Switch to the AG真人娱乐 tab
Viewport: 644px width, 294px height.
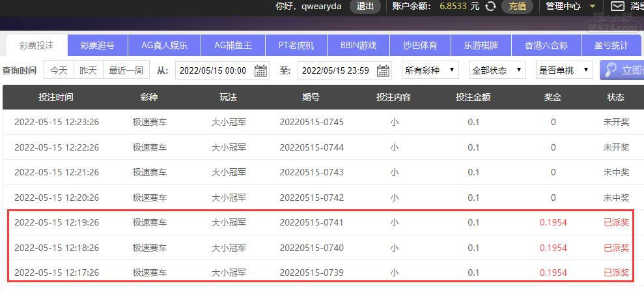(164, 46)
